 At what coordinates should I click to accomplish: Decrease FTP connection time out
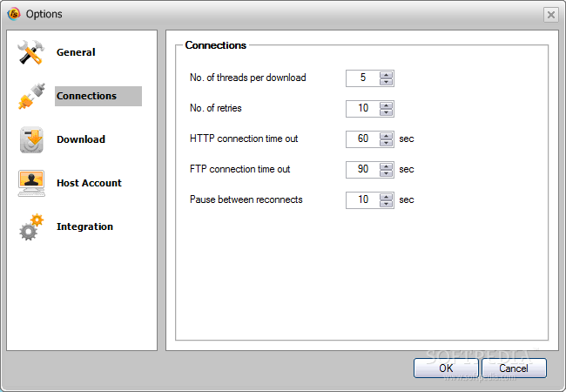387,173
